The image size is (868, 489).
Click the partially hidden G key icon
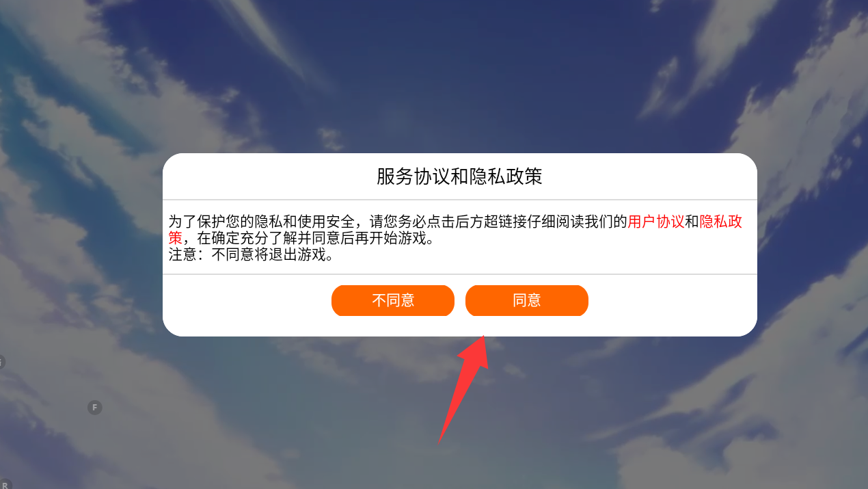(x=2, y=362)
